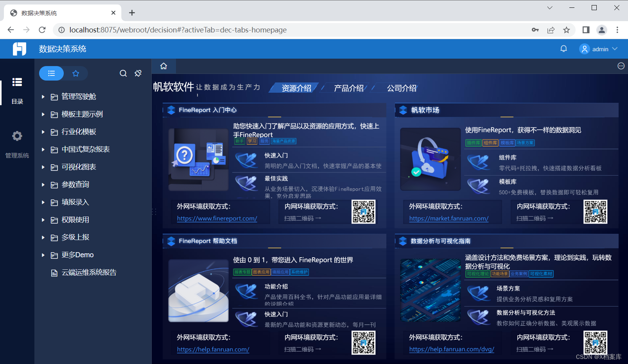The width and height of the screenshot is (628, 364).
Task: Open search in directory panel
Action: 123,74
